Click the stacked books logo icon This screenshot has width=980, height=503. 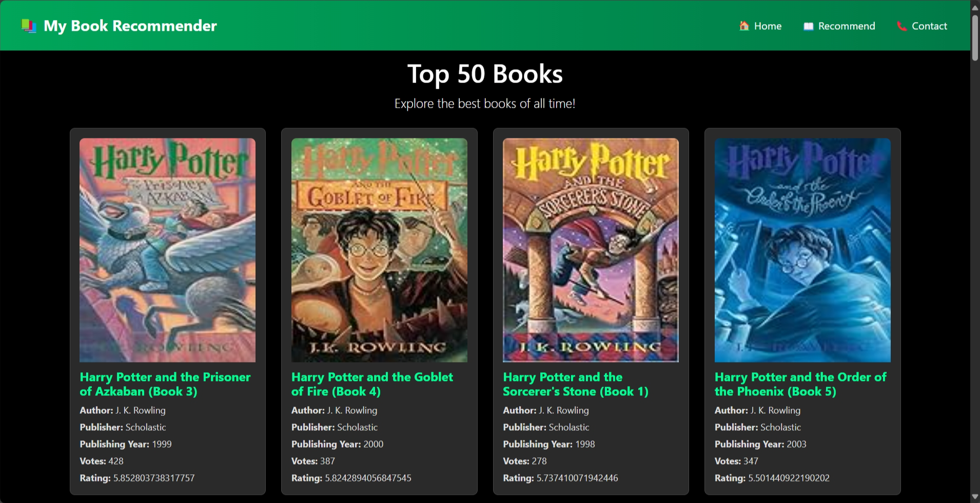29,26
